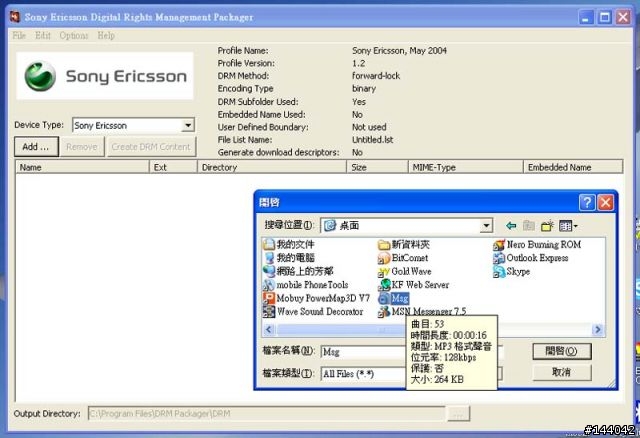Click the Remove button
The width and height of the screenshot is (640, 438).
point(82,147)
